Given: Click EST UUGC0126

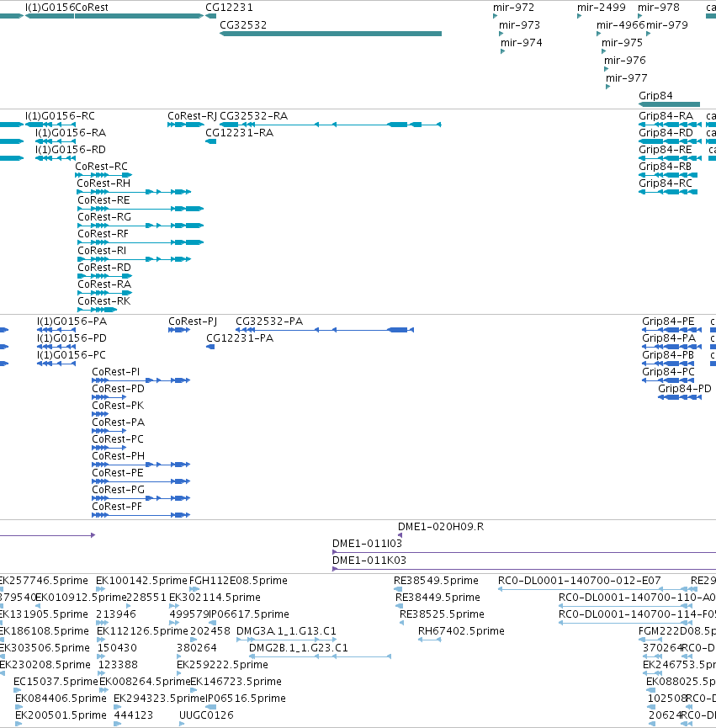Looking at the screenshot, I should click(182, 724).
